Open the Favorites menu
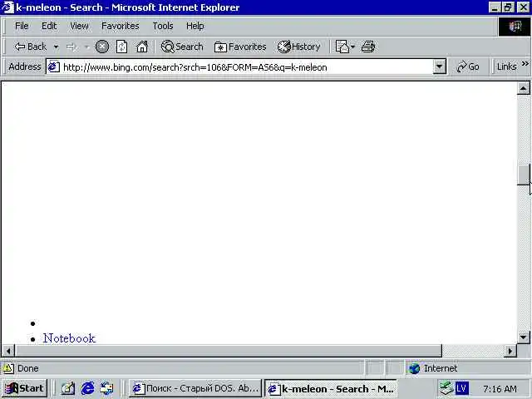The height and width of the screenshot is (399, 532). click(x=120, y=26)
